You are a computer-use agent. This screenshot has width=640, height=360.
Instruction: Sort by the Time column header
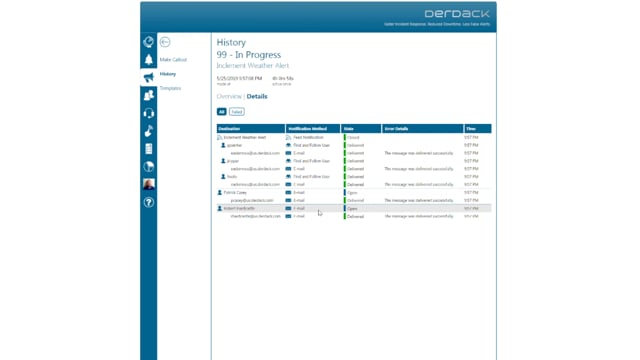[x=478, y=129]
